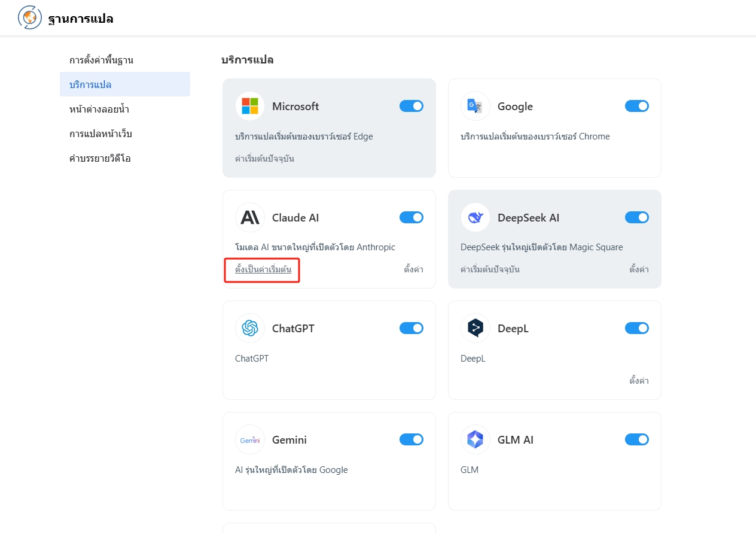
Task: Click the Chrome browser description text
Action: point(535,136)
